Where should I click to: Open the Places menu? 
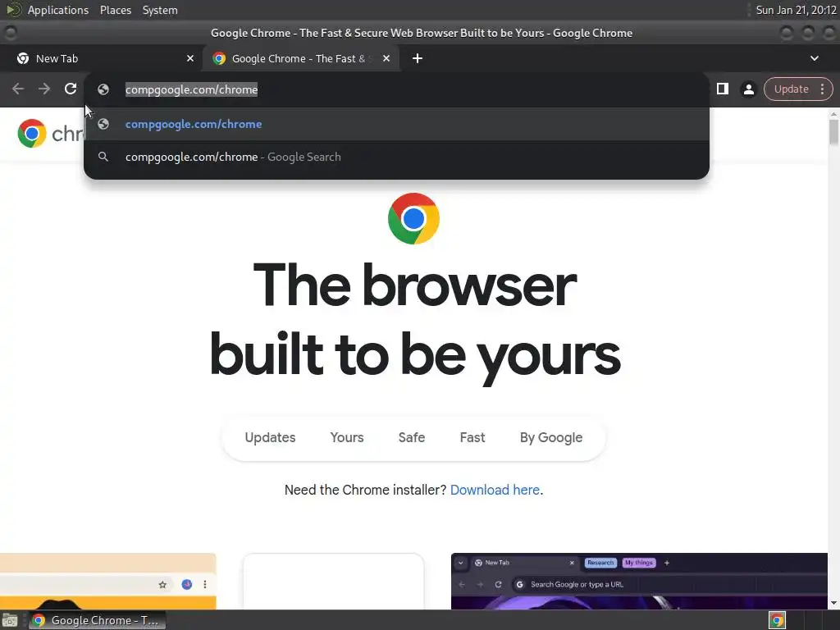116,10
